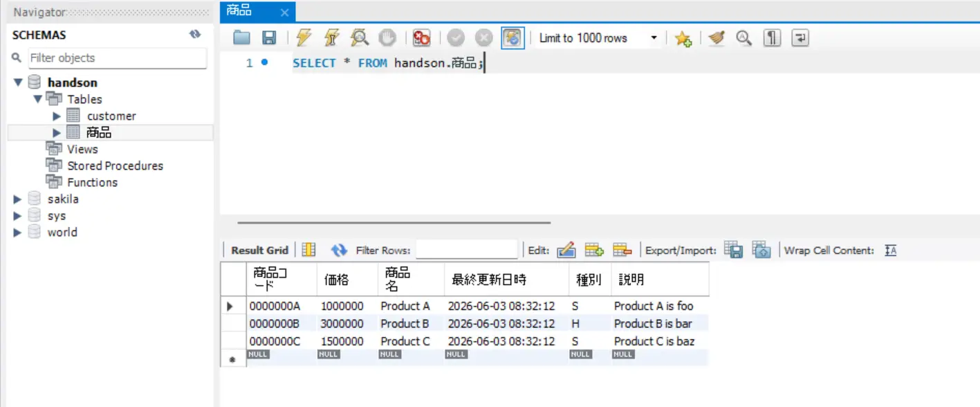Commit transaction checkmark icon
This screenshot has width=980, height=407.
click(456, 38)
